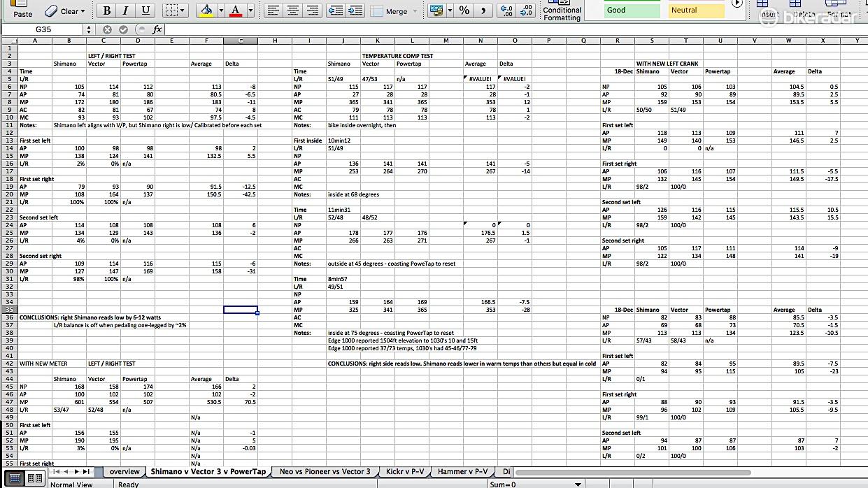868x488 pixels.
Task: Open Neo vs Pioneer vs Vector 3 tab
Action: (x=325, y=472)
